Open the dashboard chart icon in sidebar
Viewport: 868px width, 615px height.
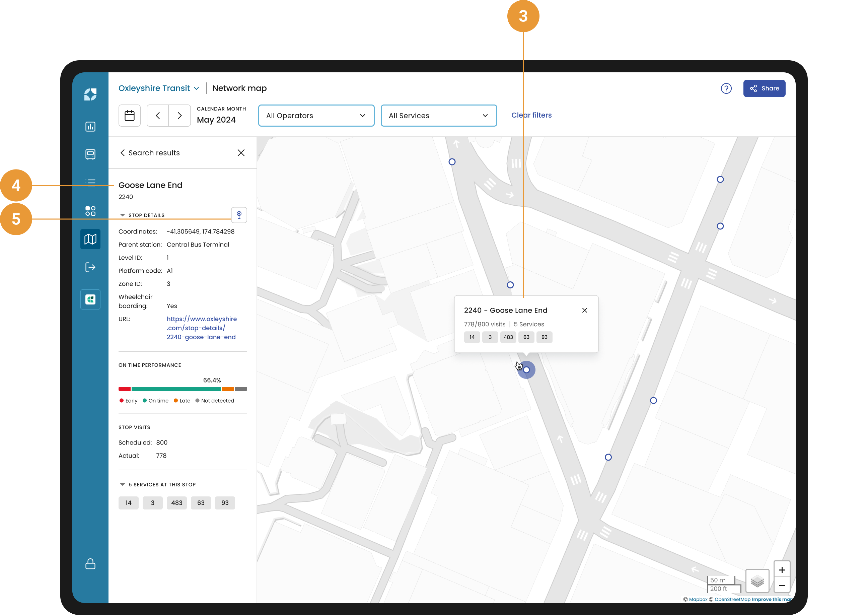click(x=90, y=127)
